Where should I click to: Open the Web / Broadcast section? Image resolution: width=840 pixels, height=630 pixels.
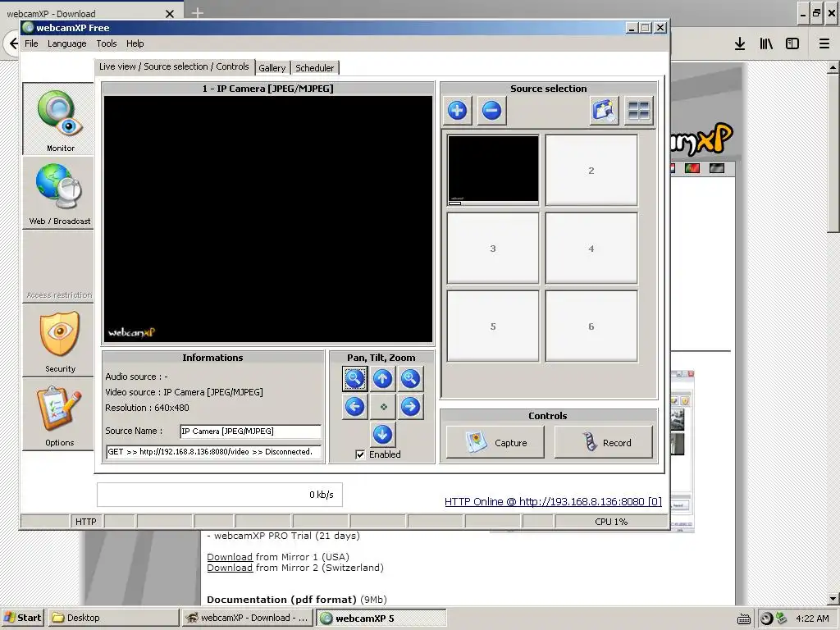pos(58,193)
